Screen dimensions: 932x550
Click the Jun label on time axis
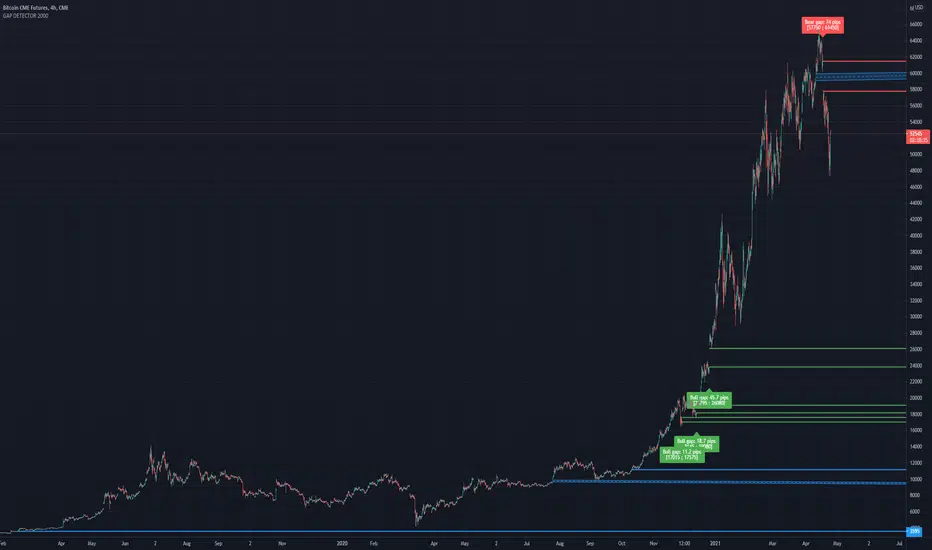click(x=124, y=543)
